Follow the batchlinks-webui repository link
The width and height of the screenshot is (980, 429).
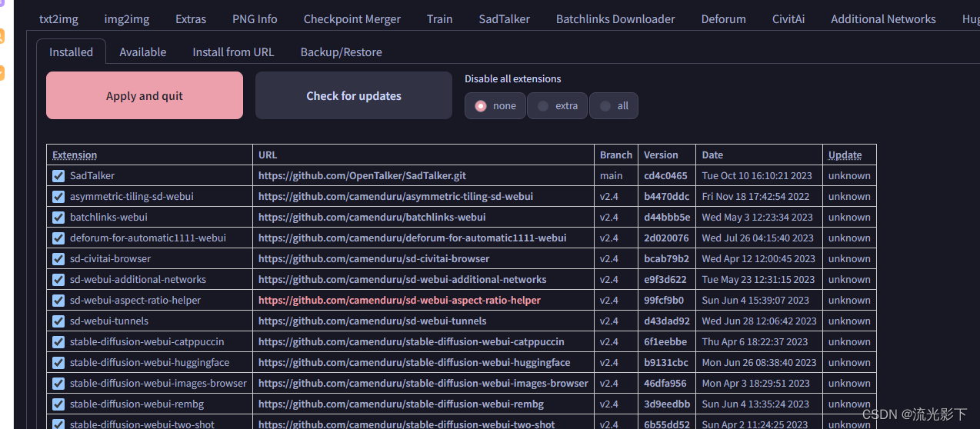click(x=372, y=218)
